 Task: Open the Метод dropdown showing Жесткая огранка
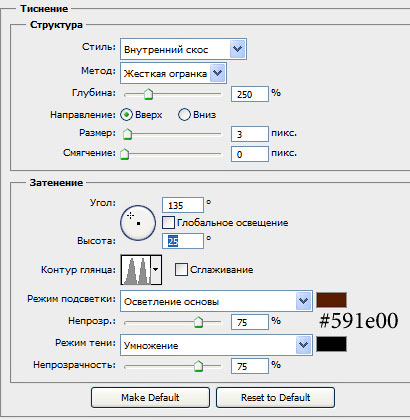point(173,73)
